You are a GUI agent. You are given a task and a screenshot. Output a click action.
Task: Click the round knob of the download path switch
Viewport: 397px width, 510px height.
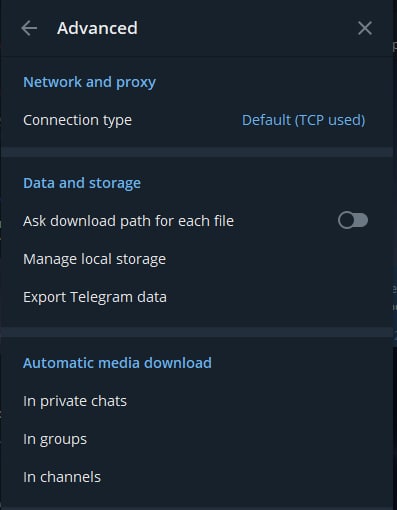point(347,220)
